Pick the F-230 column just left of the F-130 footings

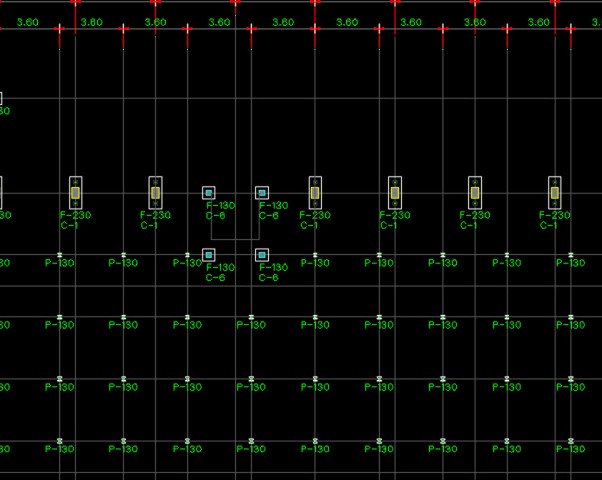click(155, 191)
